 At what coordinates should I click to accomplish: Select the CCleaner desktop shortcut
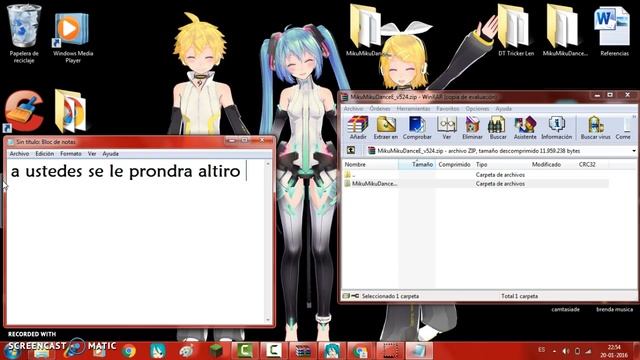click(x=24, y=111)
